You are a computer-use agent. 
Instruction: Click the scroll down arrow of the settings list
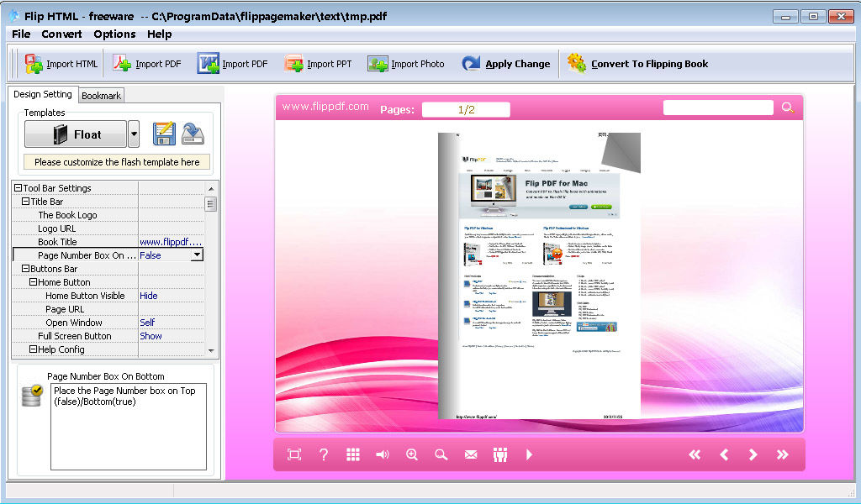click(x=211, y=351)
